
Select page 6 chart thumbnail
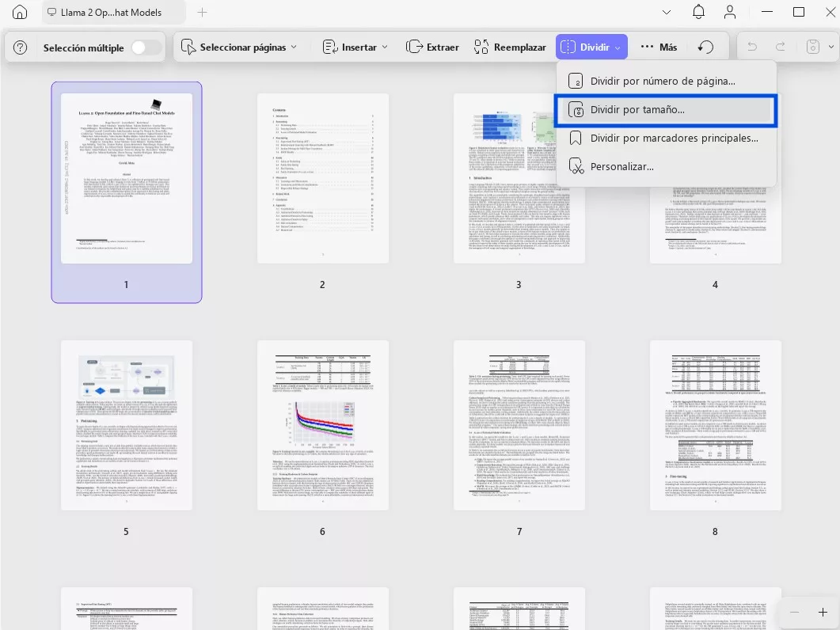click(322, 425)
